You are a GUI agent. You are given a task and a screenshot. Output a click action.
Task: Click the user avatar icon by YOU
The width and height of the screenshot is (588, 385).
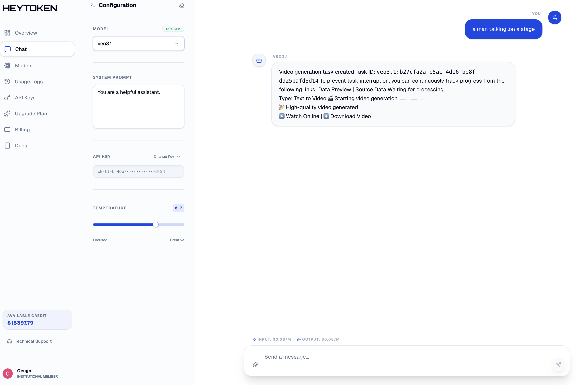(x=554, y=17)
